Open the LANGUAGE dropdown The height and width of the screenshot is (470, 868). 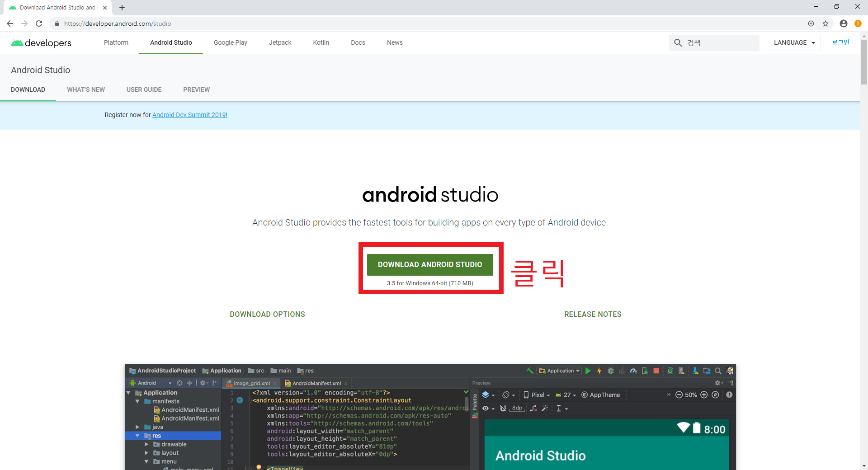point(794,42)
